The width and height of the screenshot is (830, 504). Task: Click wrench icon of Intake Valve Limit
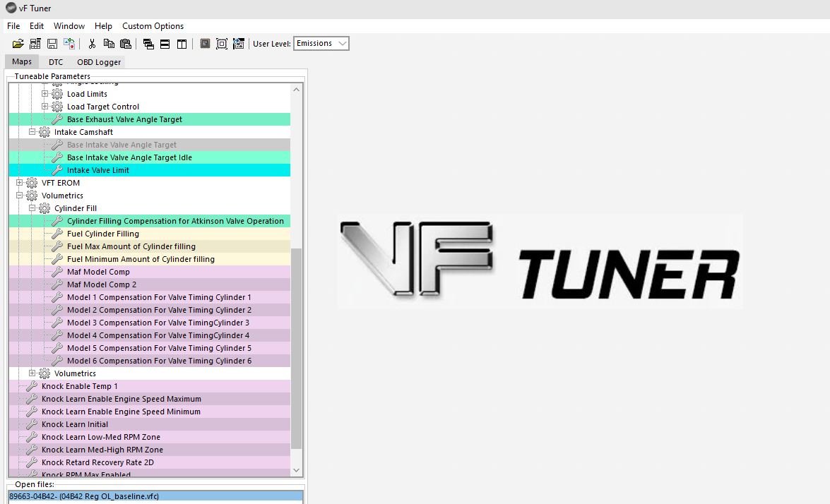click(57, 170)
